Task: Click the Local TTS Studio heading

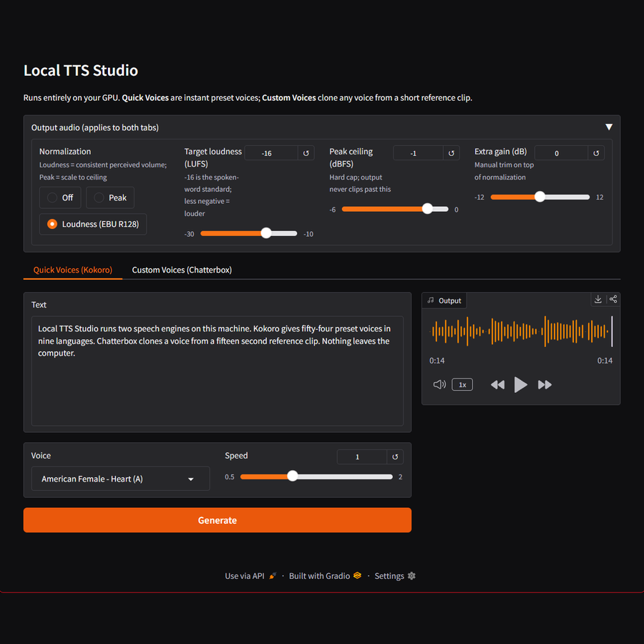Action: pos(80,70)
